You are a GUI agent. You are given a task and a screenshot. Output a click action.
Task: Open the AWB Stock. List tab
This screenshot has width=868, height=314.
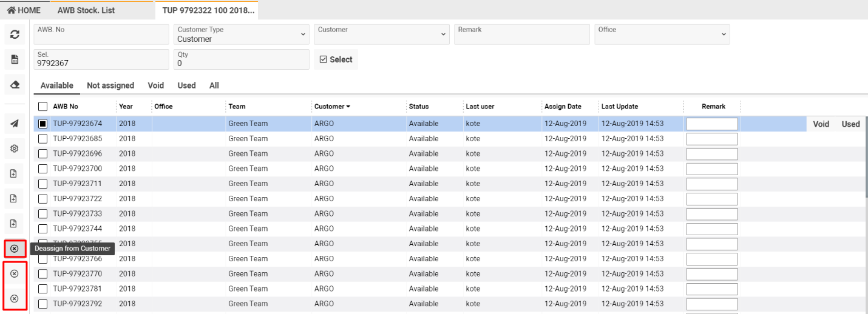point(86,10)
